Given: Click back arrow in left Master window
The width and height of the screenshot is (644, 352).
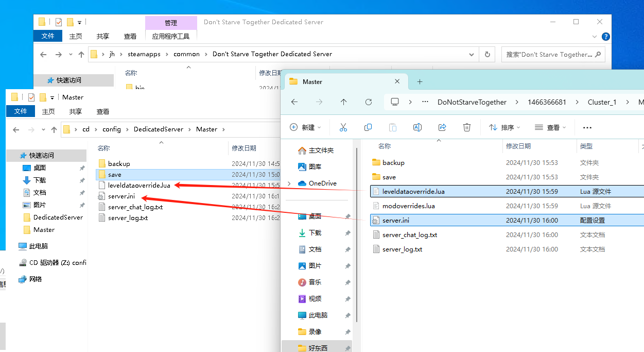Looking at the screenshot, I should pyautogui.click(x=16, y=129).
